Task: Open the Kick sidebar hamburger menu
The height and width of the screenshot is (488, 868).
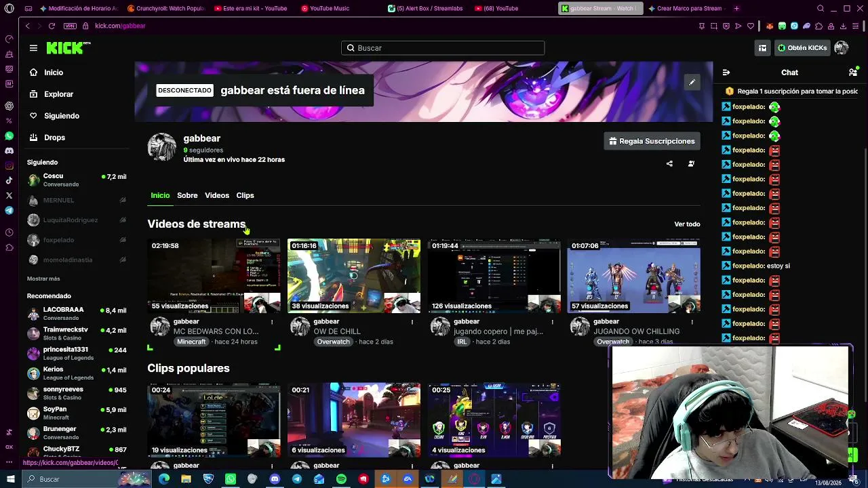Action: click(x=33, y=48)
